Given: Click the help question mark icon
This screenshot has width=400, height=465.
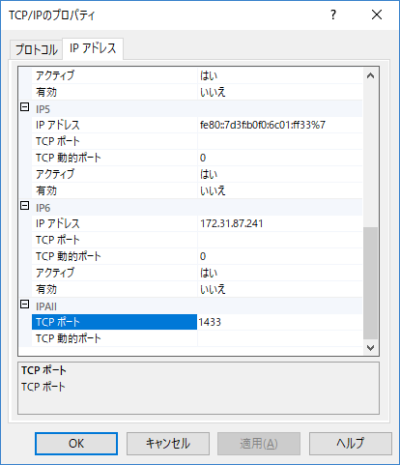Looking at the screenshot, I should [333, 15].
